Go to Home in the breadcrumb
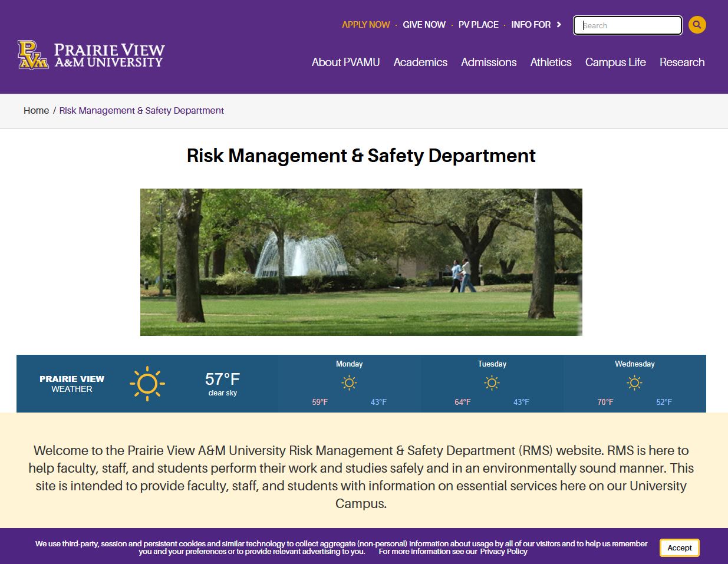This screenshot has width=728, height=564. tap(36, 111)
